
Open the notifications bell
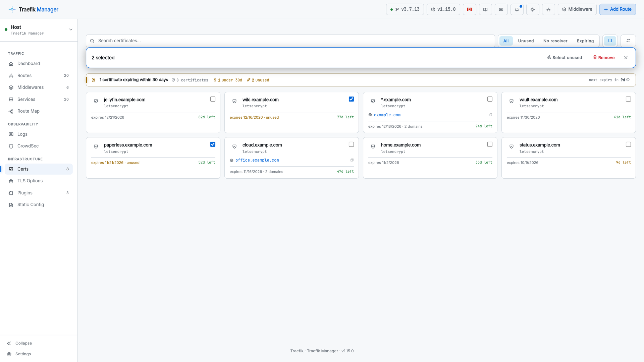pos(517,9)
